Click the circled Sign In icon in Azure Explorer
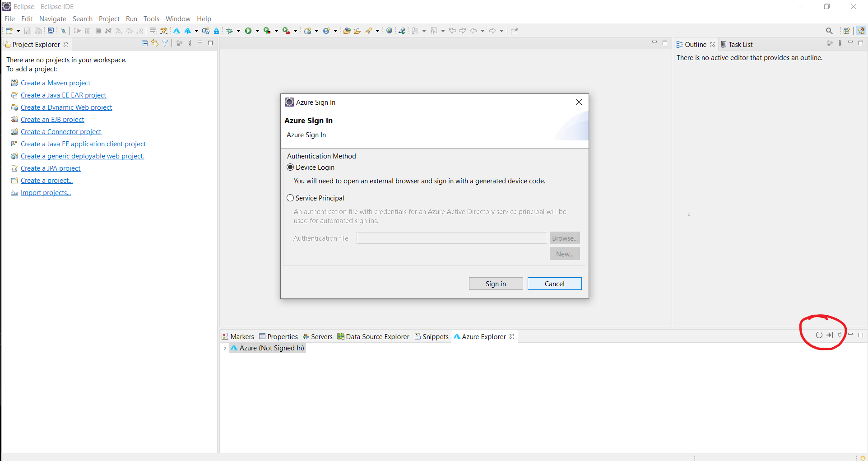This screenshot has height=461, width=868. (830, 335)
